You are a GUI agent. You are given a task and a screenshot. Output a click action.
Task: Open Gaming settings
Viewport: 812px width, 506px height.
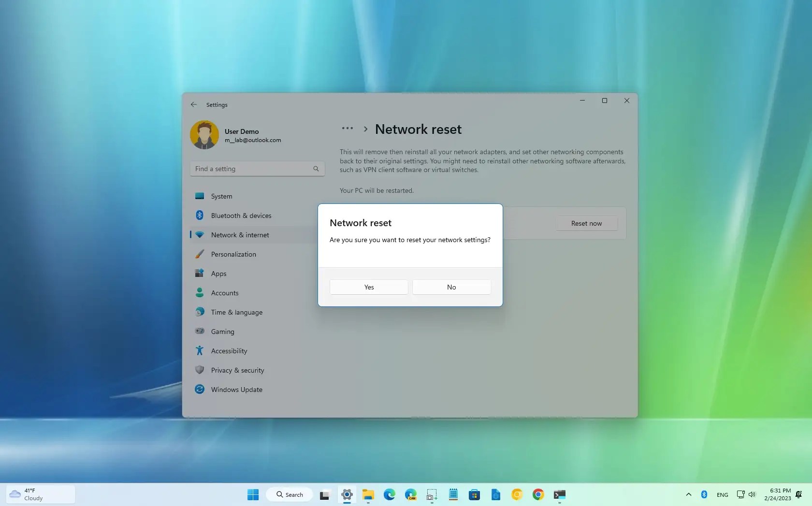pos(222,331)
